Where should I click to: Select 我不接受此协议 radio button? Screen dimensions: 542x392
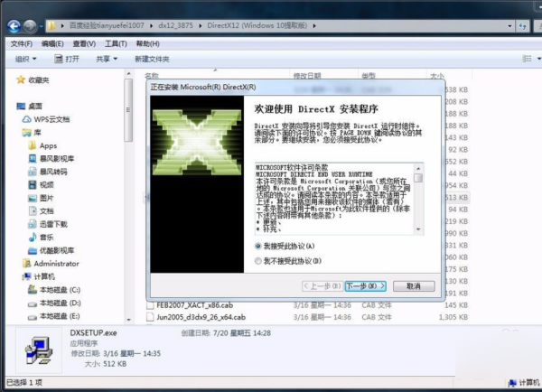click(x=257, y=261)
